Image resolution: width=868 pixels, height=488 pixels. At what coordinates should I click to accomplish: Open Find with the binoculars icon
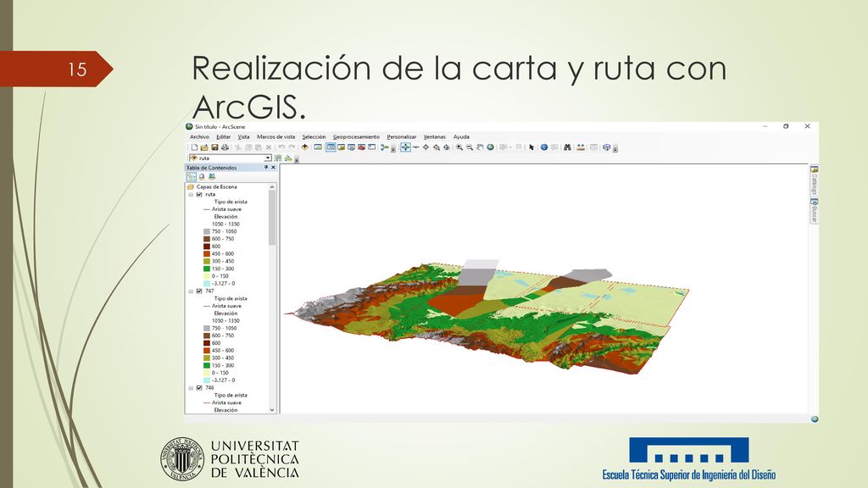point(567,147)
